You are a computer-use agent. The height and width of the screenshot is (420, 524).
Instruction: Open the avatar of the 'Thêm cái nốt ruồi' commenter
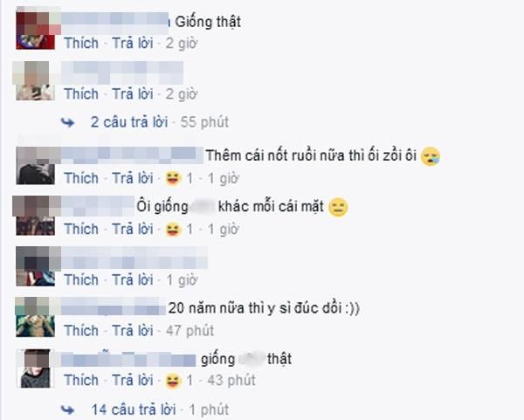click(36, 166)
